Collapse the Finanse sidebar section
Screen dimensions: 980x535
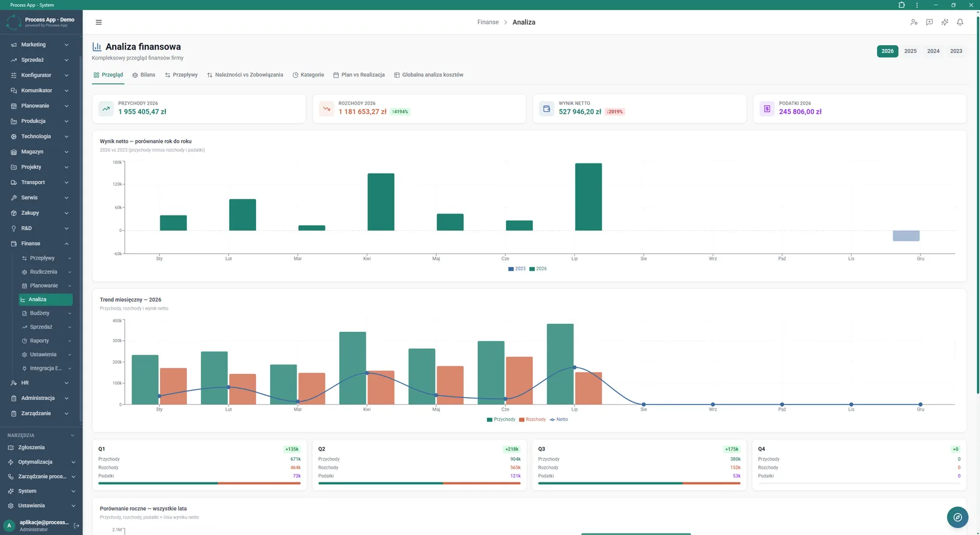tap(40, 244)
